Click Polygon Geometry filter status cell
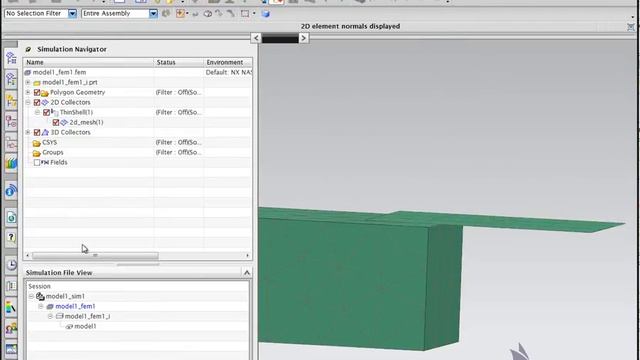640x360 pixels. [x=178, y=92]
